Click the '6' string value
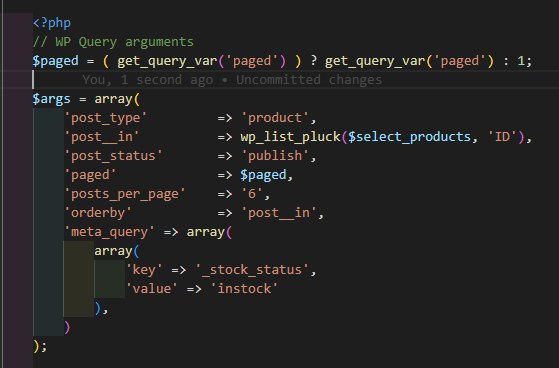The height and width of the screenshot is (368, 559). coord(252,194)
